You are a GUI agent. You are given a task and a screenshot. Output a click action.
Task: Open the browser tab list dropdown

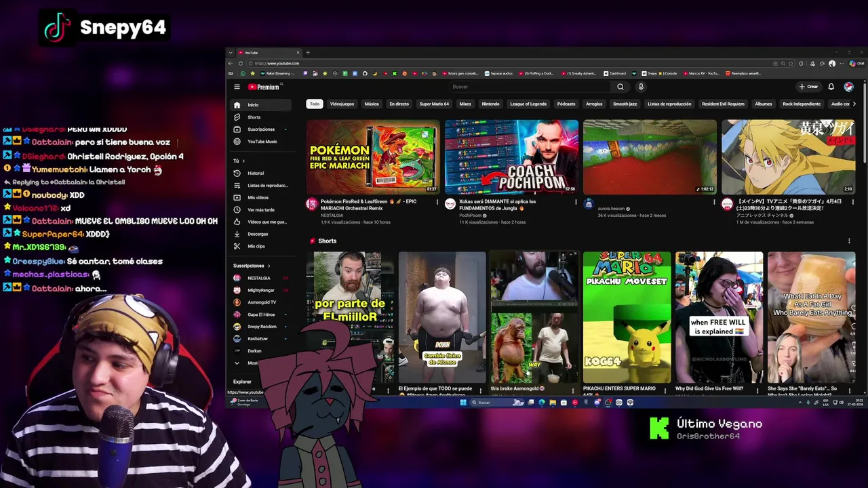(x=231, y=52)
